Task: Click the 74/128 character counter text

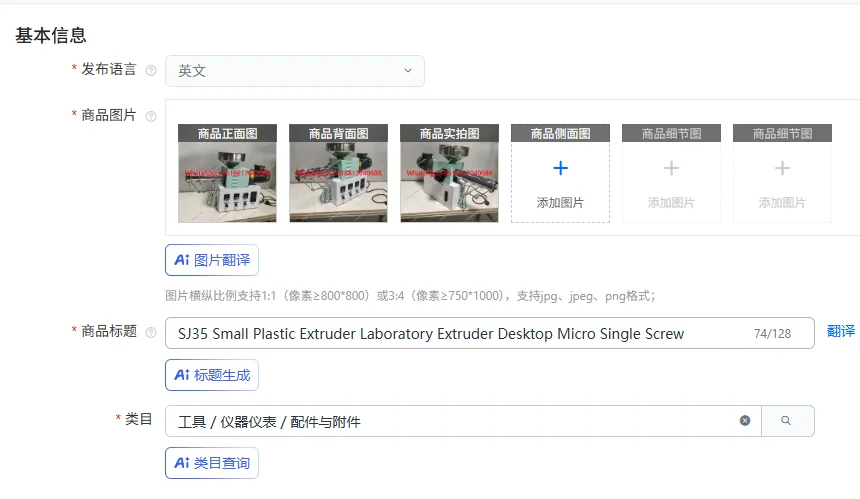Action: coord(772,334)
